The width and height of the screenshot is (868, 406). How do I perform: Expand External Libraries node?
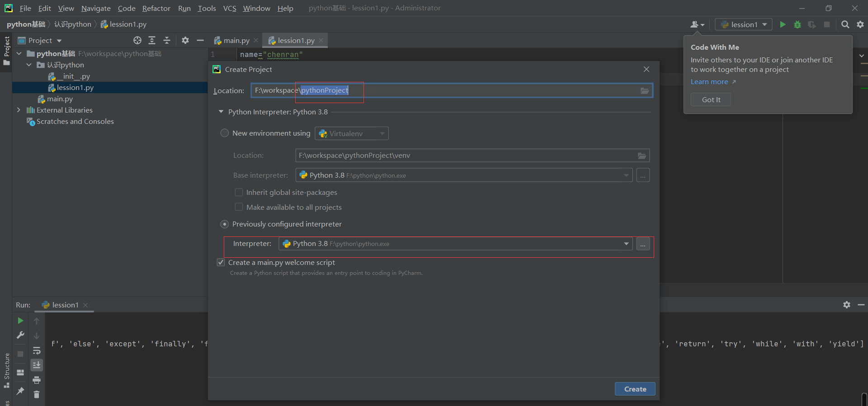[x=19, y=110]
